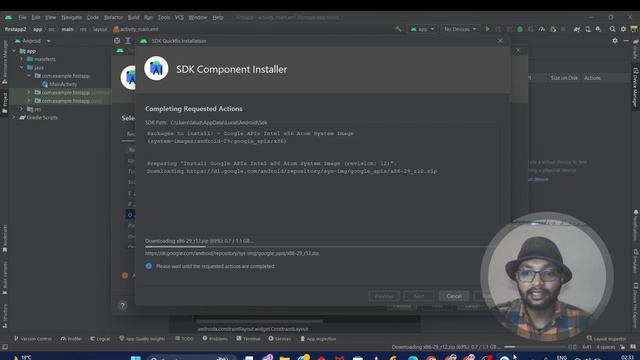Collapse the java folder

(22, 67)
